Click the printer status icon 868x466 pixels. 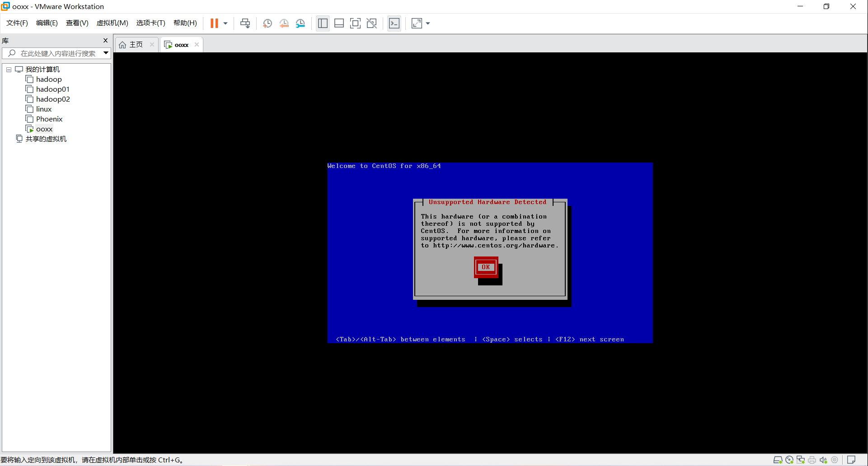pyautogui.click(x=812, y=460)
